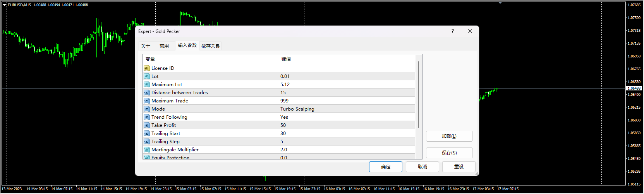Confirm with the 确定 button

pos(386,167)
